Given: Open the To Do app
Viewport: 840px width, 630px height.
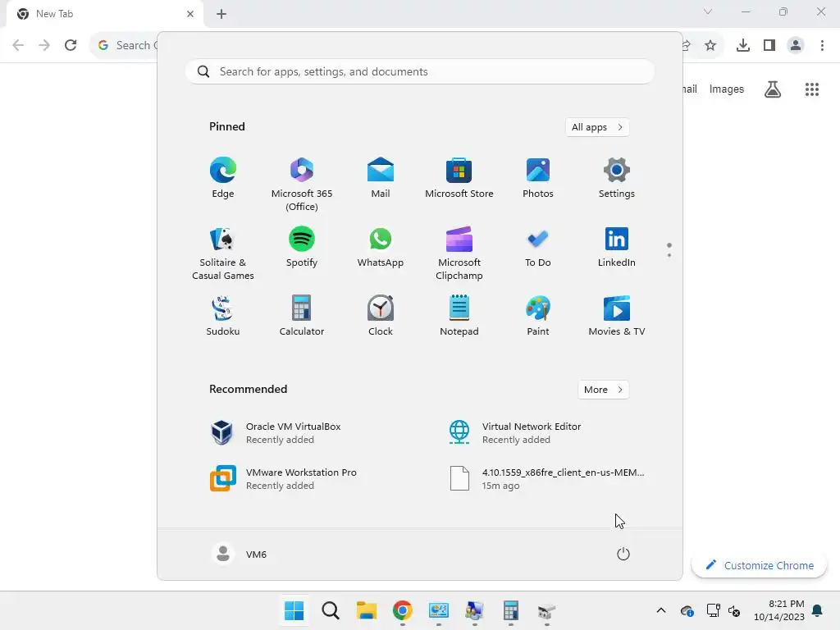Looking at the screenshot, I should tap(538, 246).
